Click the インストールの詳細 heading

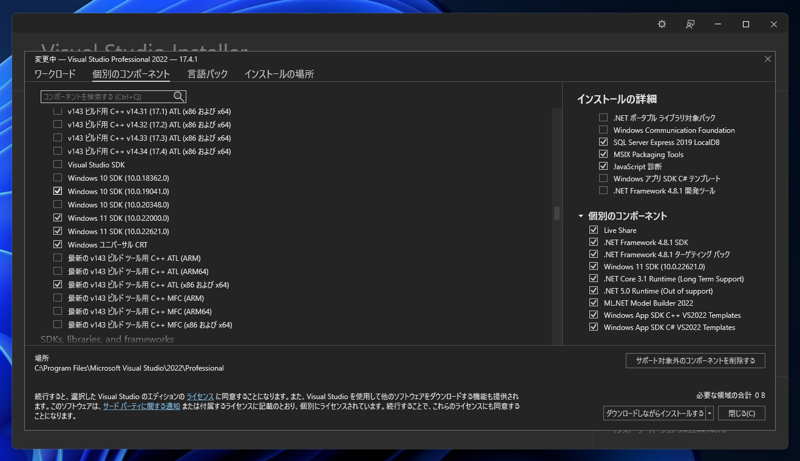coord(617,99)
